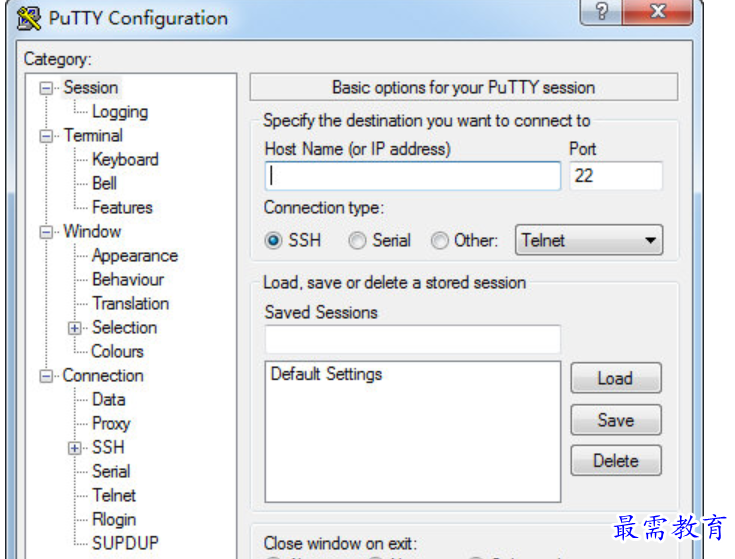Select the Proxy category
This screenshot has height=559, width=735.
pyautogui.click(x=111, y=424)
